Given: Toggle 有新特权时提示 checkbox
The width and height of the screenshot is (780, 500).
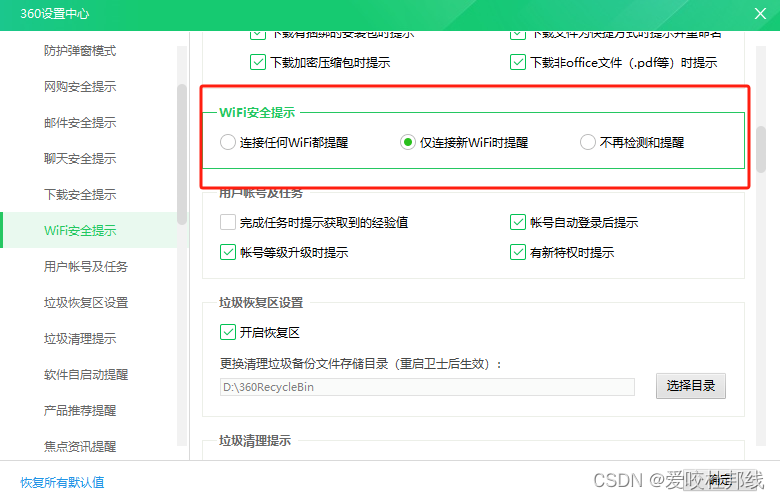Looking at the screenshot, I should point(518,252).
